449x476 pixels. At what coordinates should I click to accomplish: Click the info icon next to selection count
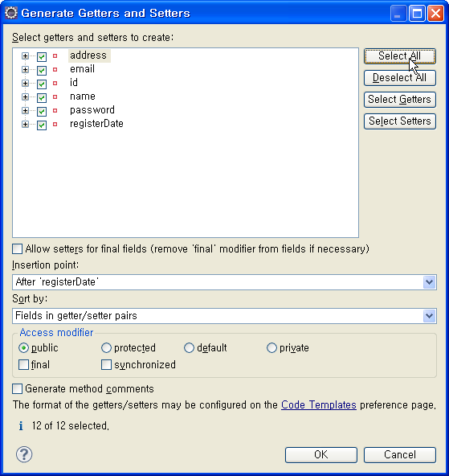tap(21, 426)
